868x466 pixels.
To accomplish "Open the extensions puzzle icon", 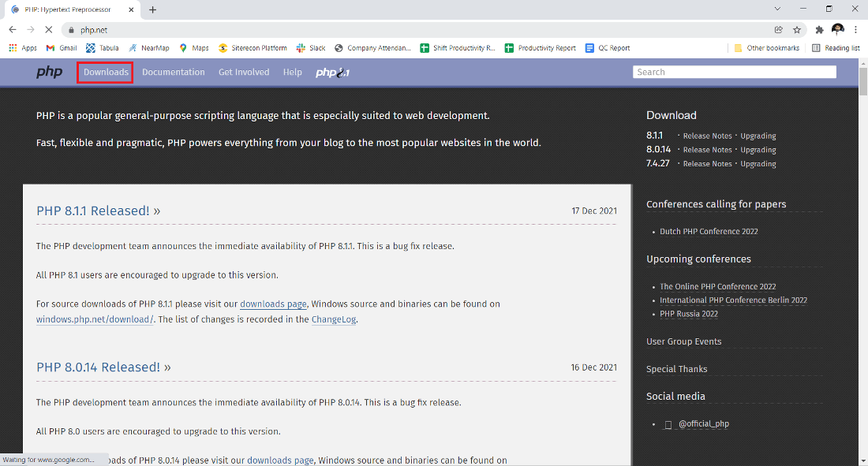I will click(x=819, y=30).
